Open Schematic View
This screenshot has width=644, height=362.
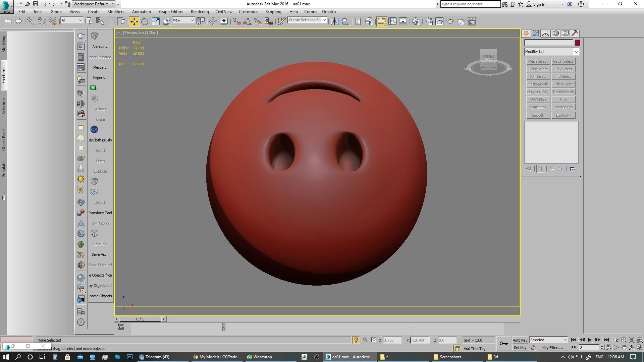(x=403, y=21)
